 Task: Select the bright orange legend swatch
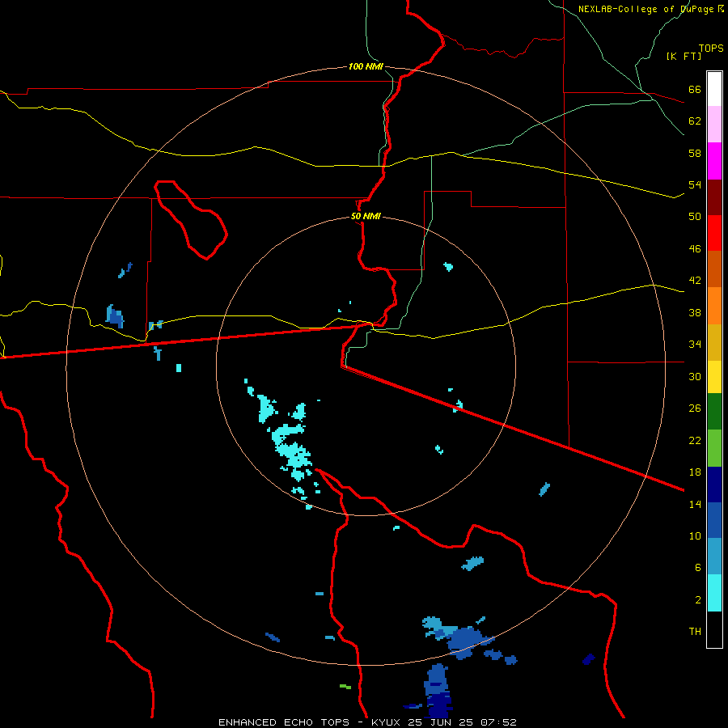click(714, 306)
